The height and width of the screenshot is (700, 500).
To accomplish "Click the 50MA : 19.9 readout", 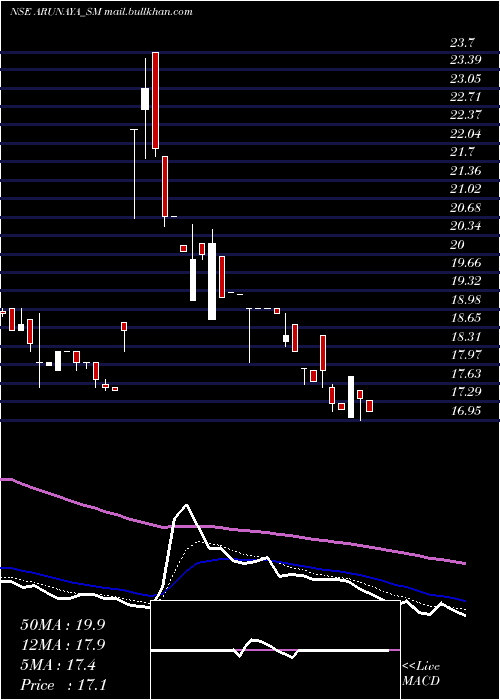I will (x=62, y=625).
